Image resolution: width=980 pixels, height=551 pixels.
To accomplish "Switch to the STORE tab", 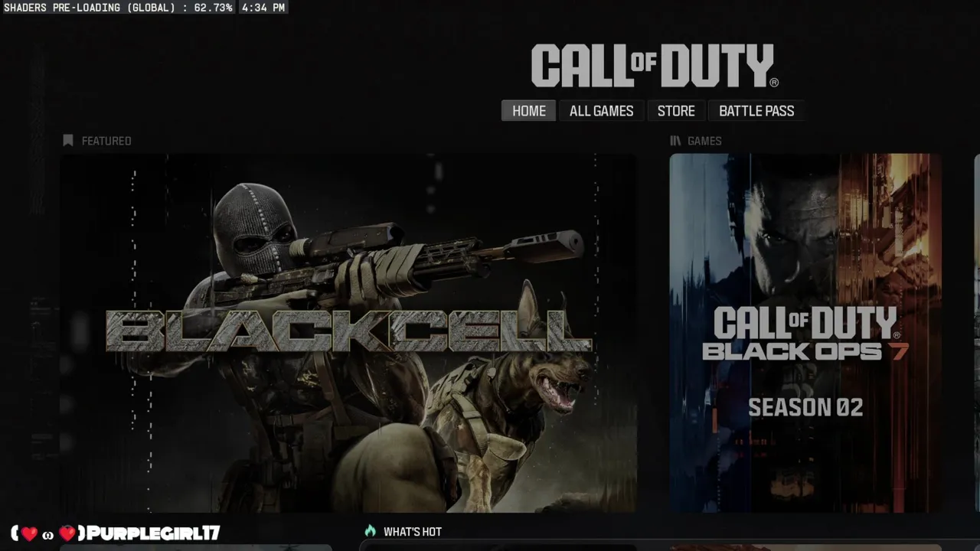I will [676, 111].
